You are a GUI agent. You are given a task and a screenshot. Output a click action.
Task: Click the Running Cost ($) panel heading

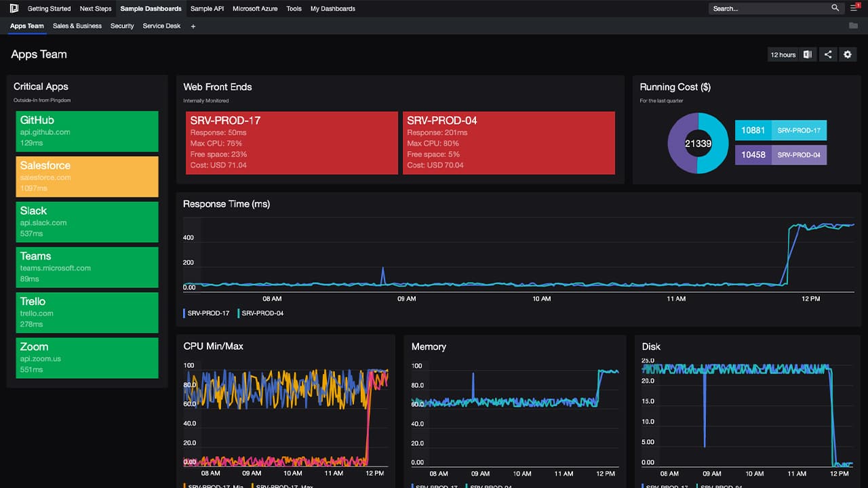point(675,87)
